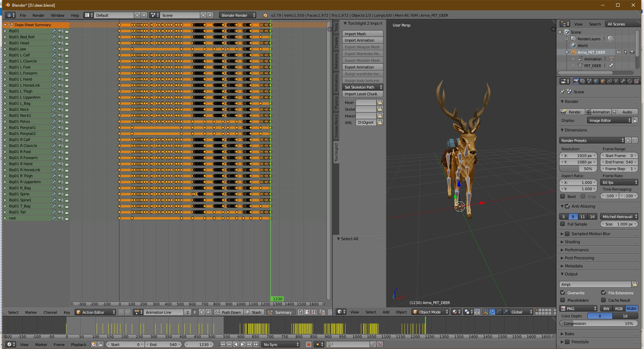Click the play animation button in timeline

pos(243,344)
